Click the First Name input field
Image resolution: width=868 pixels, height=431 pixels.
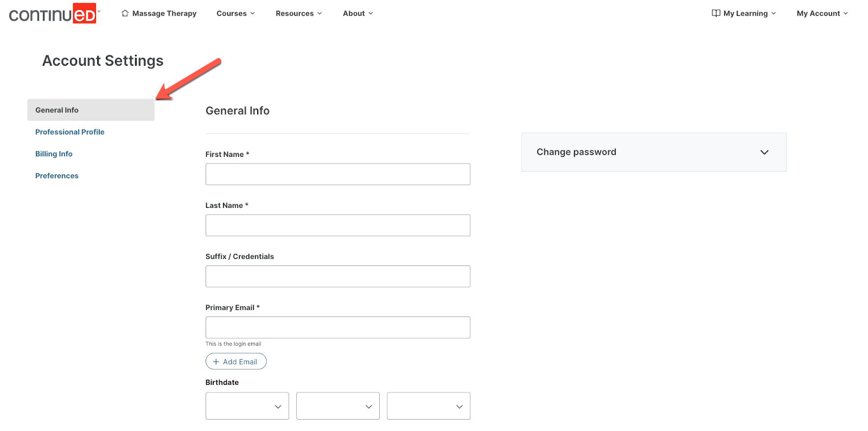(337, 174)
